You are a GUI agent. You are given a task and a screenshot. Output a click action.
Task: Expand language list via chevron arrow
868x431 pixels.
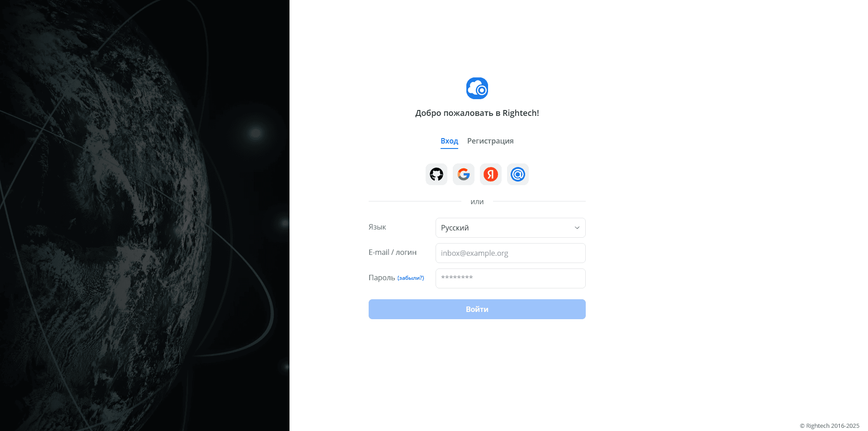click(577, 228)
